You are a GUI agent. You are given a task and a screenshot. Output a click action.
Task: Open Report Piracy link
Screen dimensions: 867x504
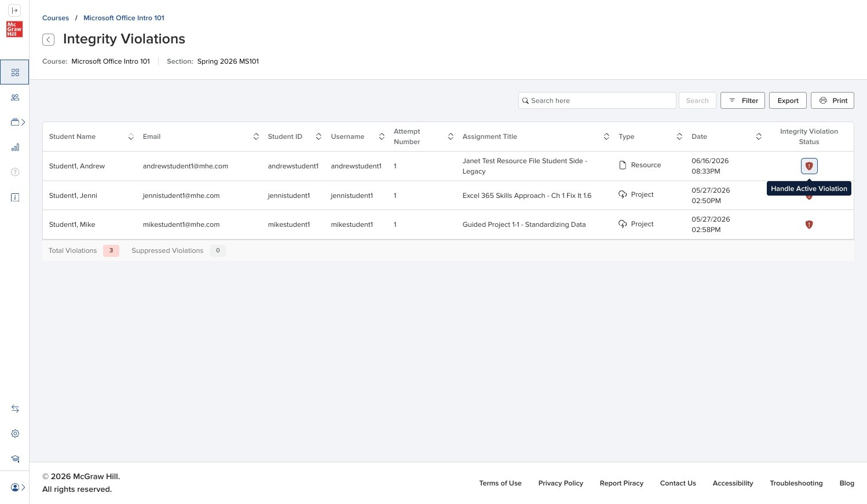pyautogui.click(x=621, y=483)
